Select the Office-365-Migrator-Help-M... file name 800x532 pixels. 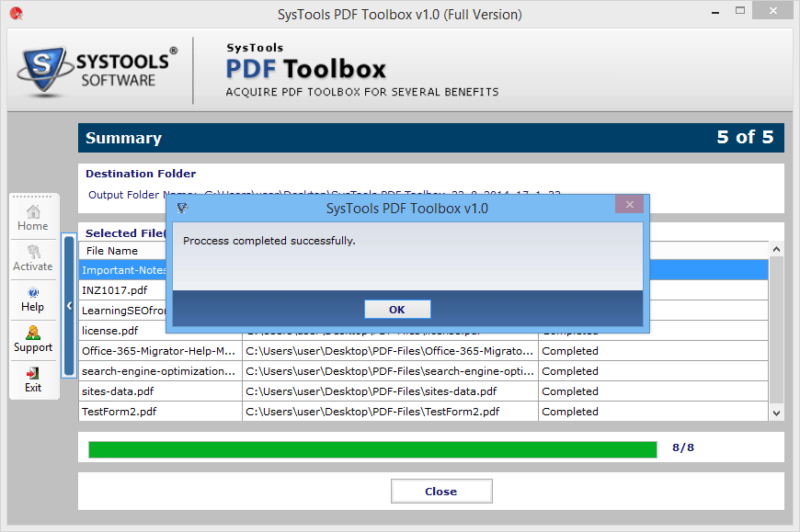tap(158, 351)
